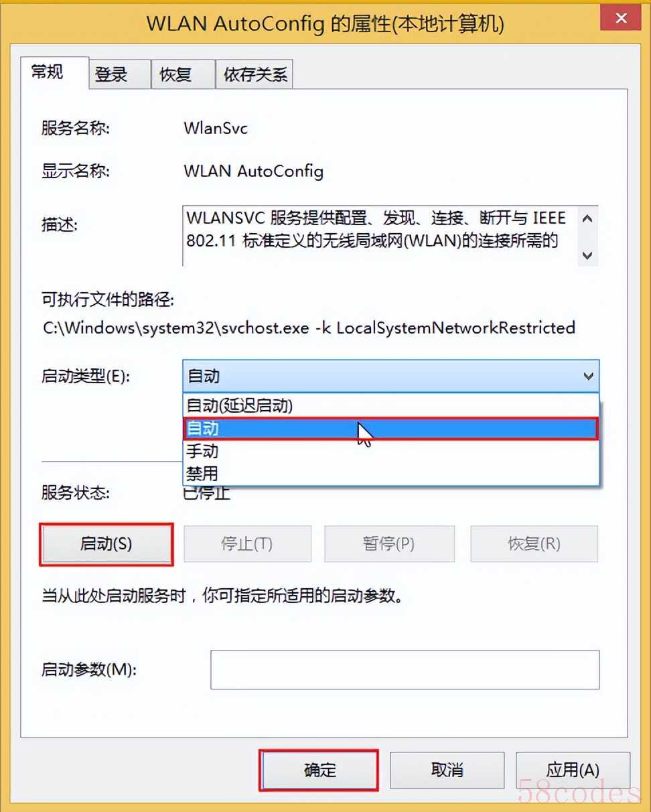Click the description box scroll down arrow
651x812 pixels.
(587, 255)
